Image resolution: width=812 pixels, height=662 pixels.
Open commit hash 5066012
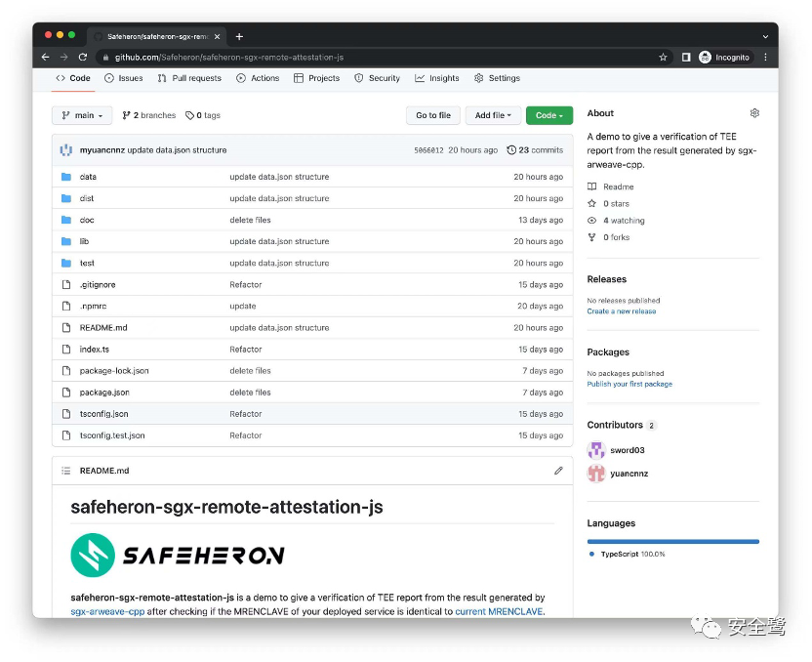click(428, 150)
